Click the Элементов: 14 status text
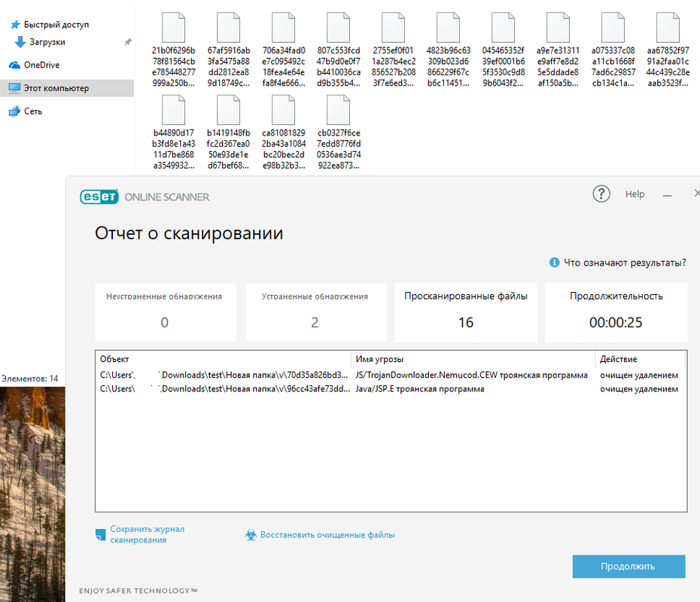Image resolution: width=700 pixels, height=602 pixels. coord(30,379)
